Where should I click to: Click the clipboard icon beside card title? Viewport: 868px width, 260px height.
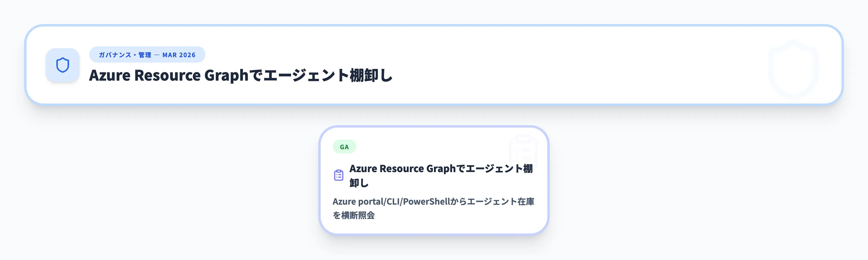(339, 175)
